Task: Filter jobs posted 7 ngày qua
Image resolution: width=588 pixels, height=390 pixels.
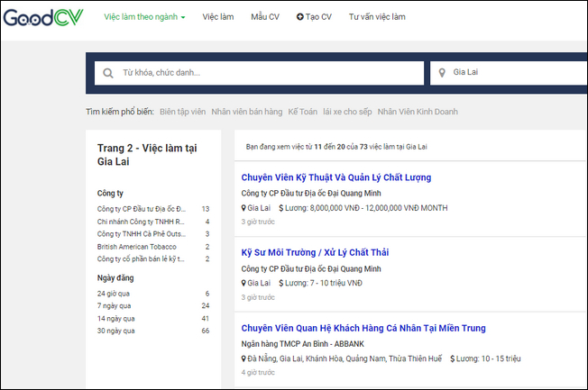Action: click(x=114, y=305)
